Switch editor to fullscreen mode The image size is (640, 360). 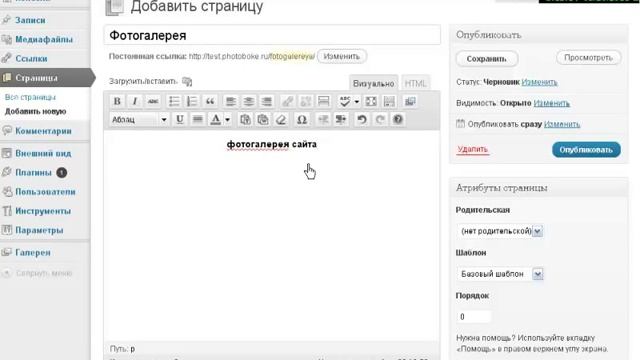click(x=371, y=101)
